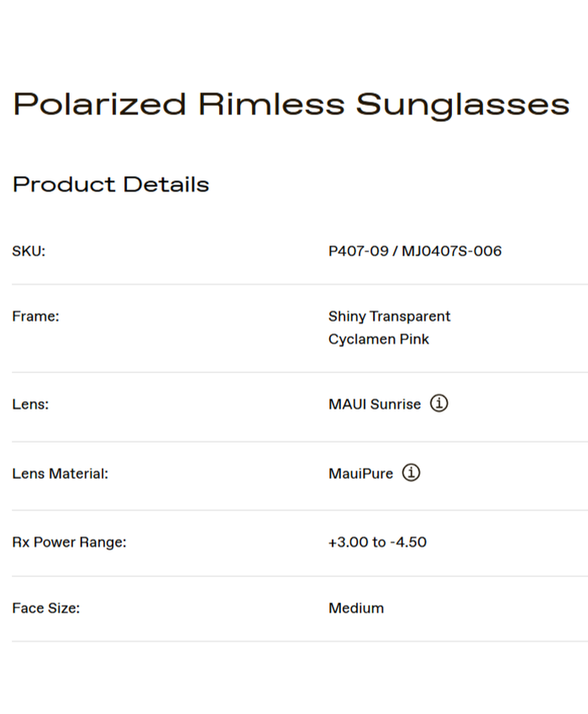The height and width of the screenshot is (714, 588).
Task: Click the Lens label
Action: [x=30, y=404]
